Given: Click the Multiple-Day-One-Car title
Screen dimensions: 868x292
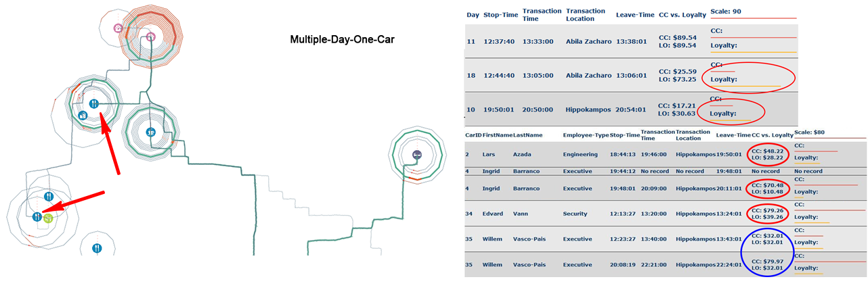Looking at the screenshot, I should [342, 40].
